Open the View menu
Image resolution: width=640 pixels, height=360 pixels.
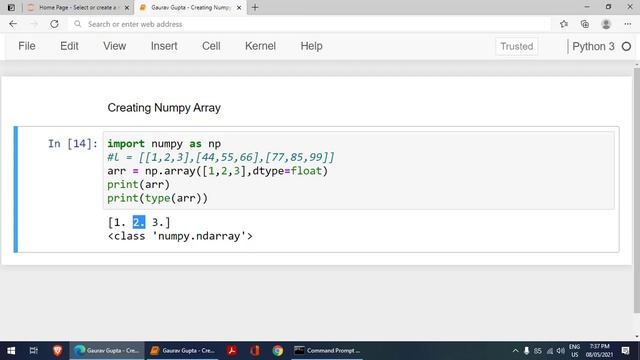(115, 46)
